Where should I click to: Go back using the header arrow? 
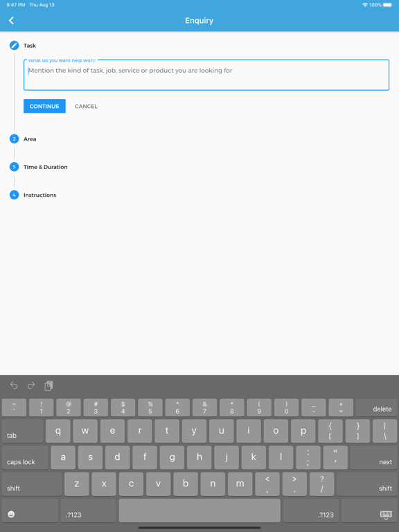[x=11, y=20]
